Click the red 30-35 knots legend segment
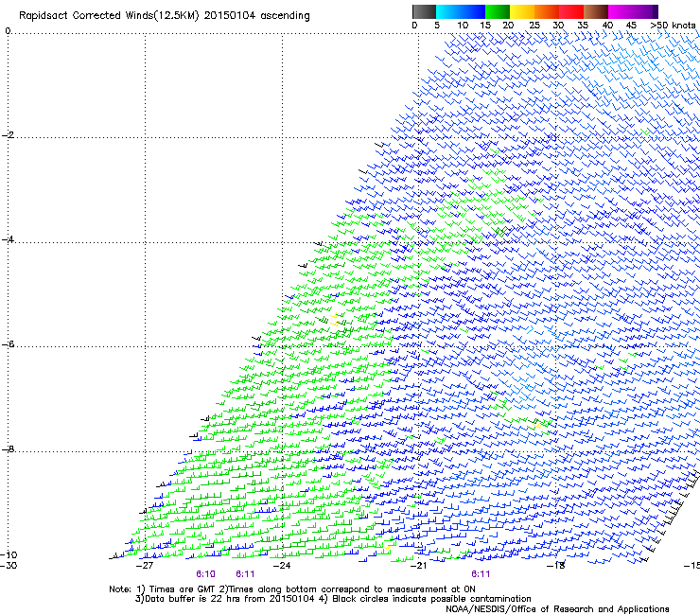700x615 pixels. click(x=571, y=11)
